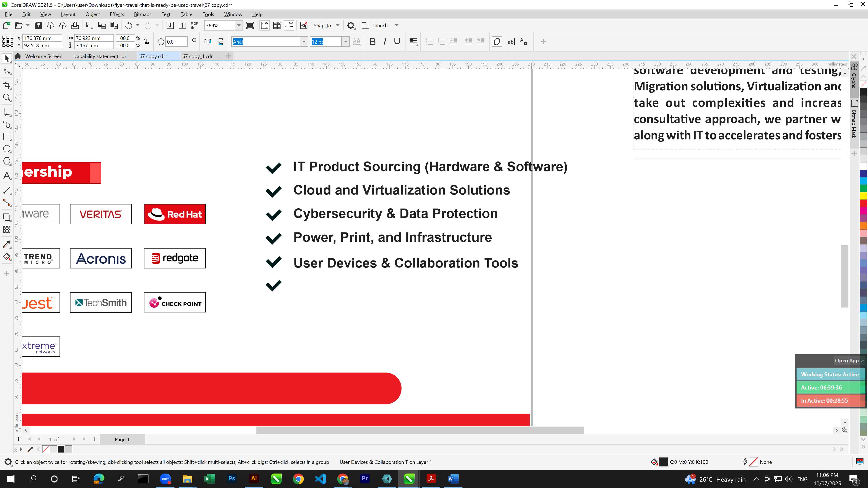868x488 pixels.
Task: Toggle snapping off button
Action: [x=304, y=25]
